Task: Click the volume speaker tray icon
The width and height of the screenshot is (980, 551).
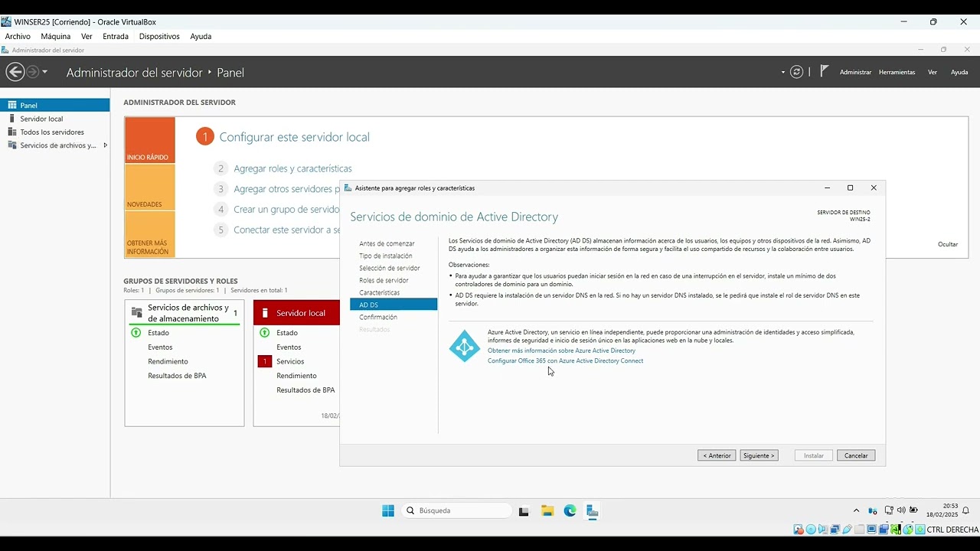Action: (x=901, y=510)
